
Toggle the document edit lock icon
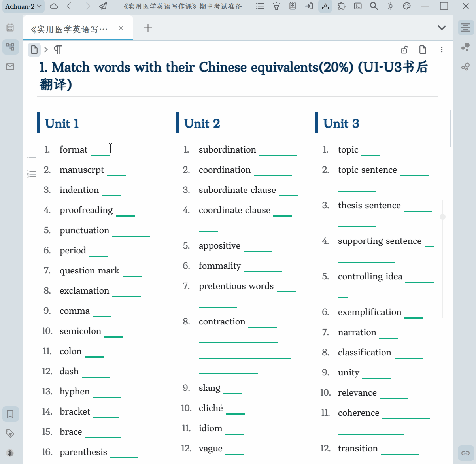coord(404,50)
